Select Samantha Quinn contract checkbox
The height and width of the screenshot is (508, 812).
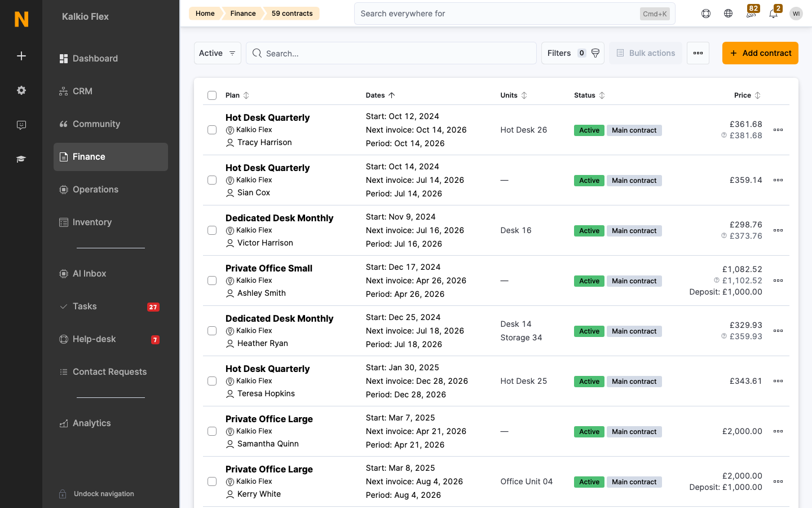coord(212,431)
